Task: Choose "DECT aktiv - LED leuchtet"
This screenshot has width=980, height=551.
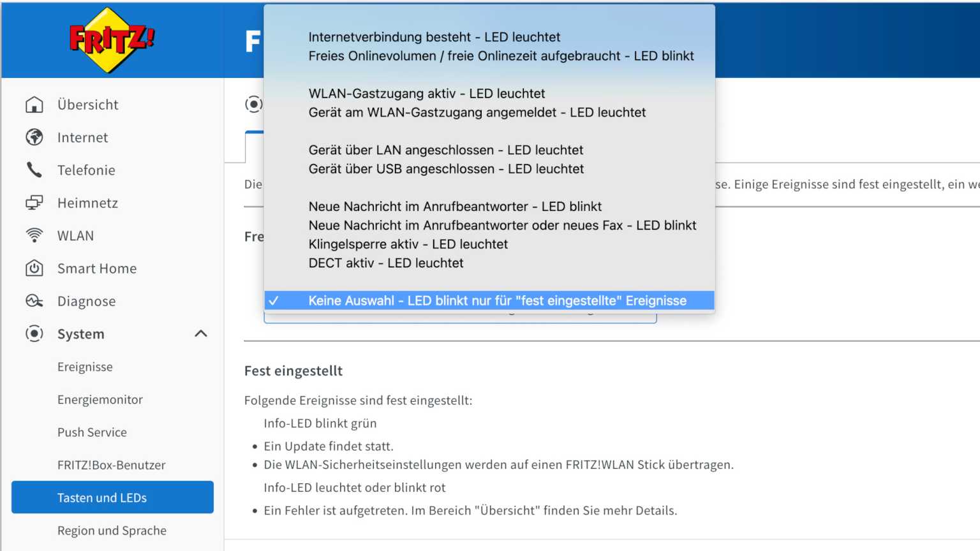Action: 385,263
